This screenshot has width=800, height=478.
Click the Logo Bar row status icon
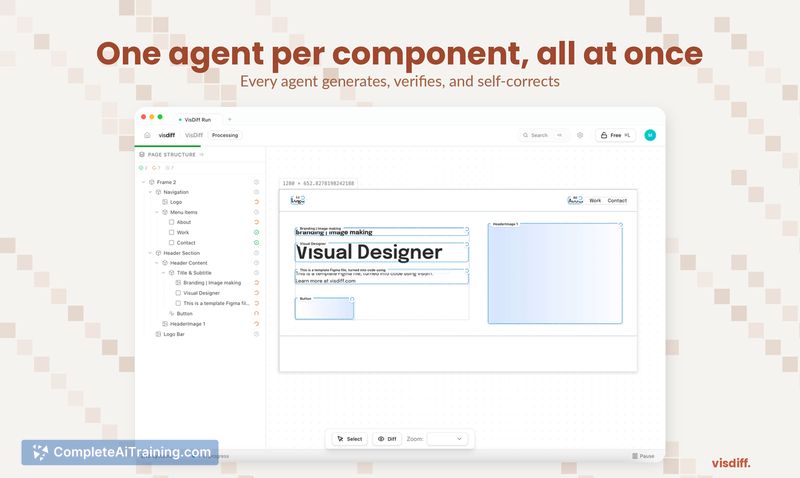pos(257,334)
